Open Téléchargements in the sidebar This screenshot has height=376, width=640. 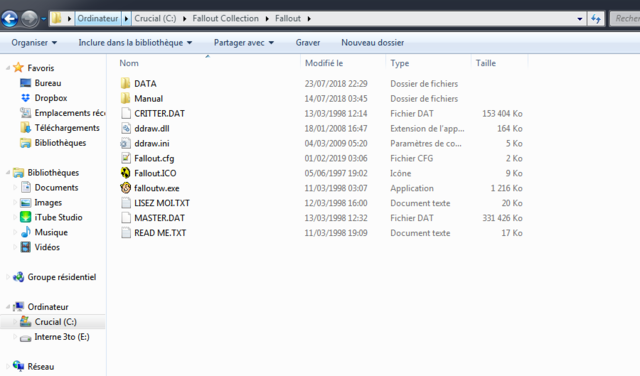click(67, 128)
